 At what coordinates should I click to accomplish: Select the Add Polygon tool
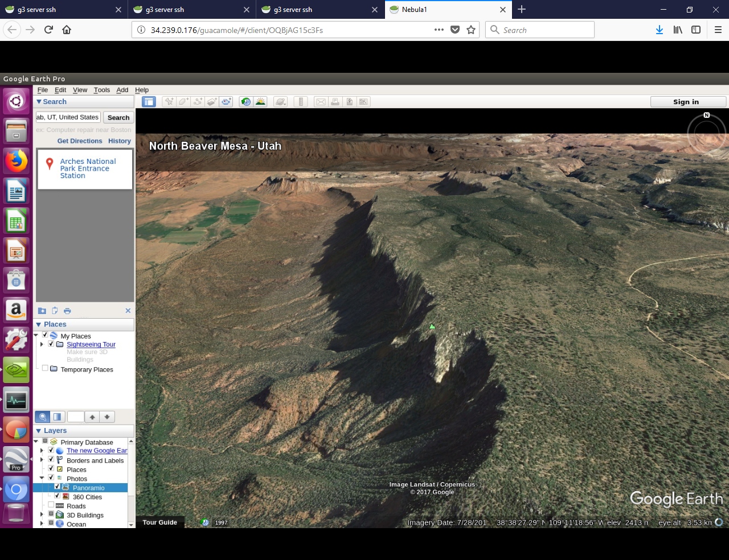point(183,102)
